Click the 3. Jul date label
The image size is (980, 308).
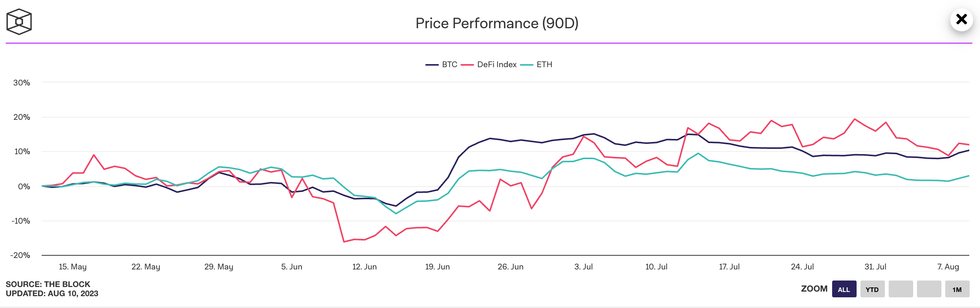583,267
